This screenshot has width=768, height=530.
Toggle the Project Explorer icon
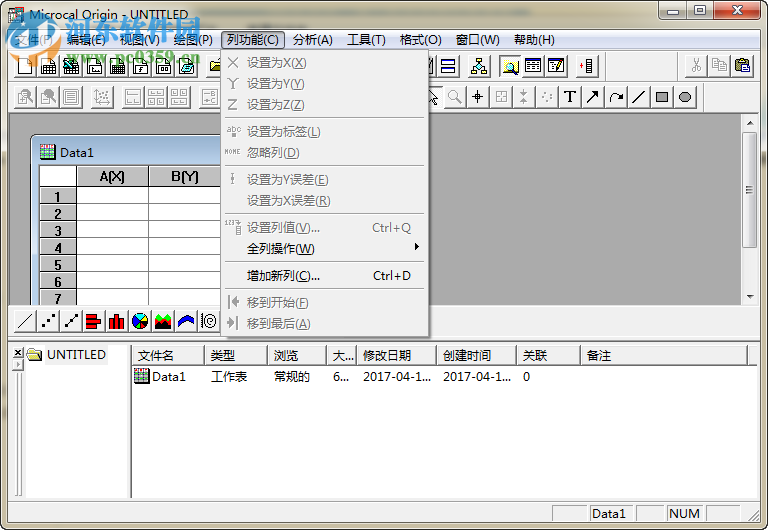tap(510, 66)
